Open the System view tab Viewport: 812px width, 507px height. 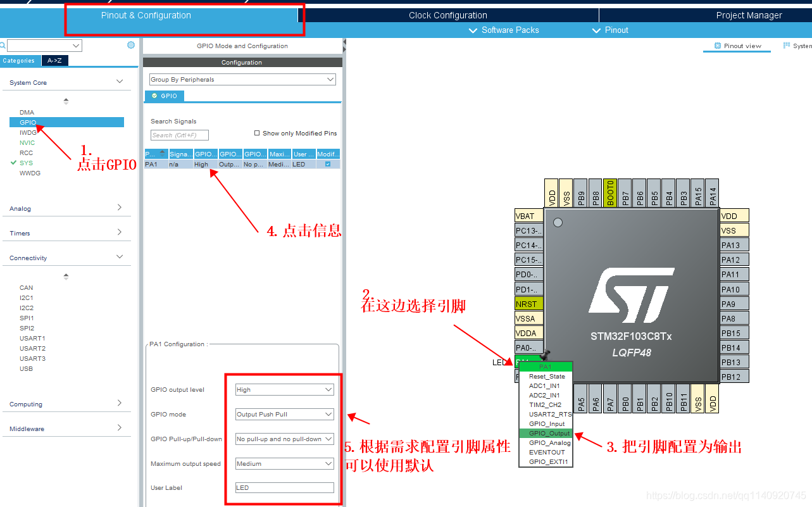797,46
